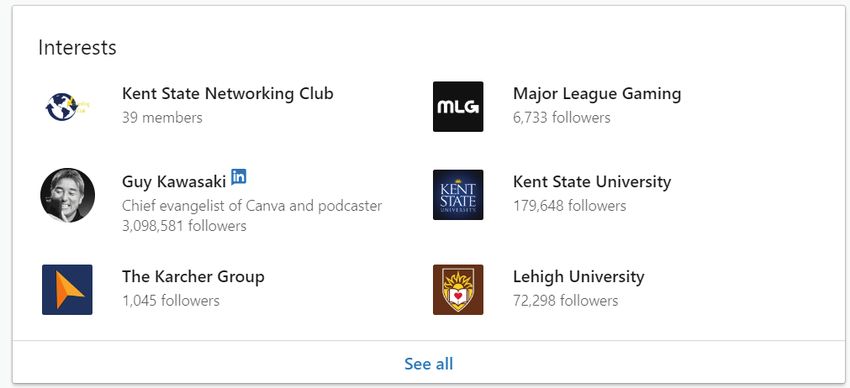
Task: Select Chief evangelist of Canva description
Action: 252,206
